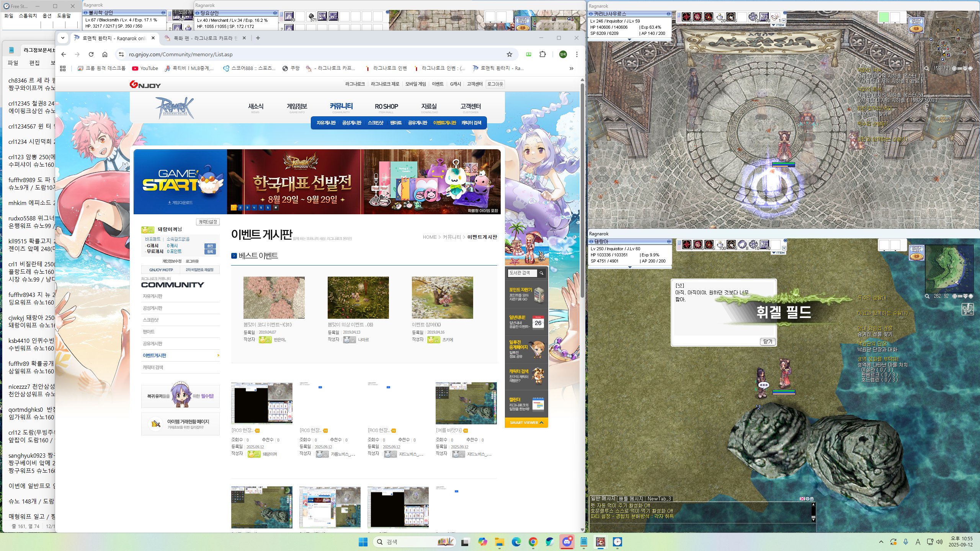Show hidden system tray icons
The height and width of the screenshot is (551, 980).
coord(881,542)
